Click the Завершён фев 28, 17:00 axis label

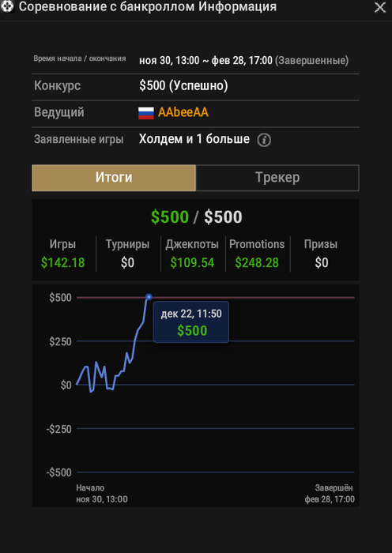tap(330, 494)
